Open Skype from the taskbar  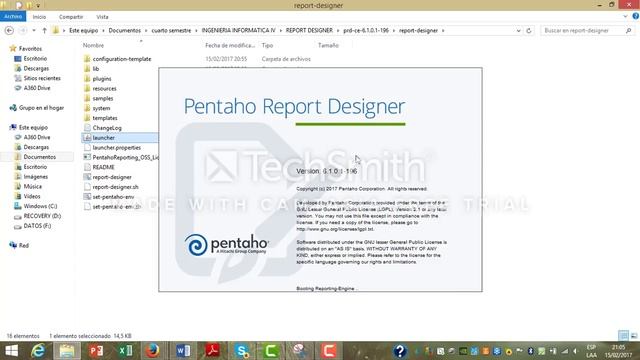(x=242, y=351)
